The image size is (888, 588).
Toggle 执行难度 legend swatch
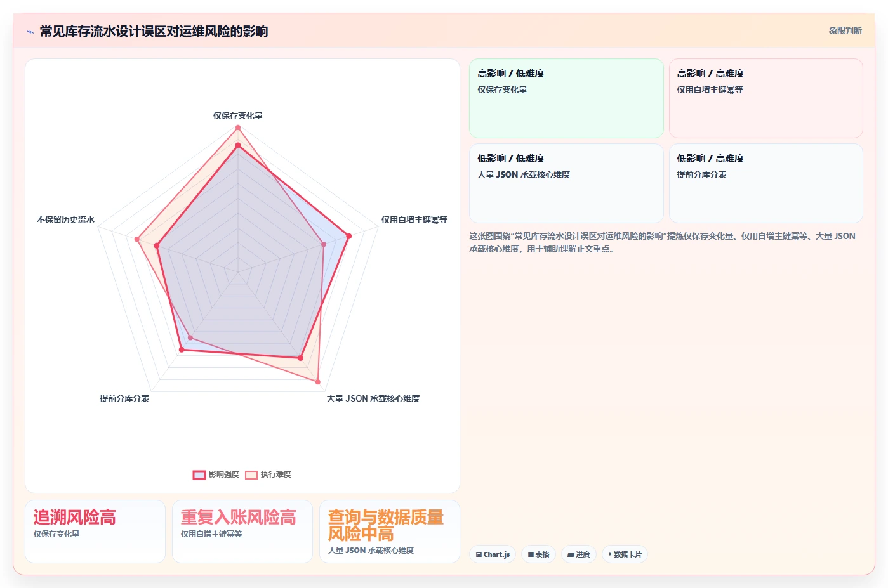(251, 474)
